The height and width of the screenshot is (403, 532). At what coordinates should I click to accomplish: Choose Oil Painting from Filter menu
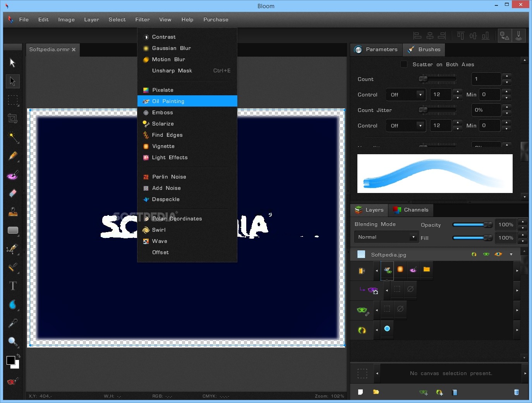tap(187, 101)
